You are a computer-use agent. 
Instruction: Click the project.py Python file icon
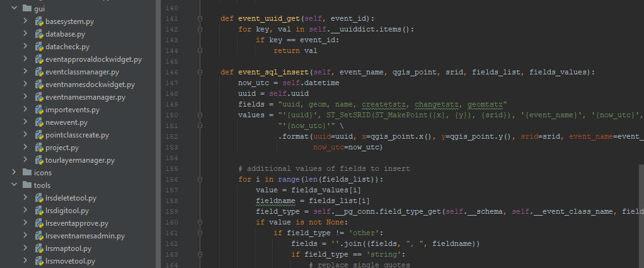tap(38, 148)
